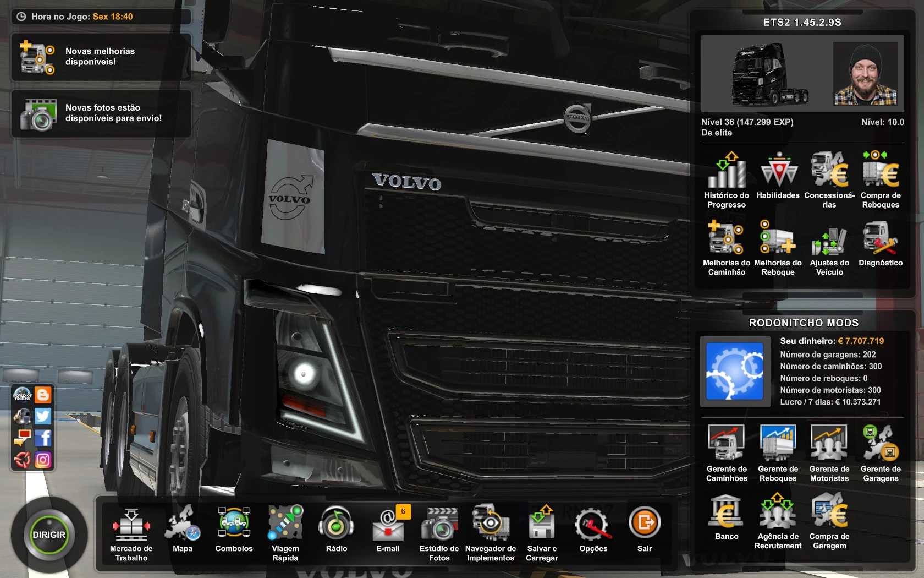The height and width of the screenshot is (578, 924).
Task: View the Habilidades skills screen
Action: coord(778,176)
